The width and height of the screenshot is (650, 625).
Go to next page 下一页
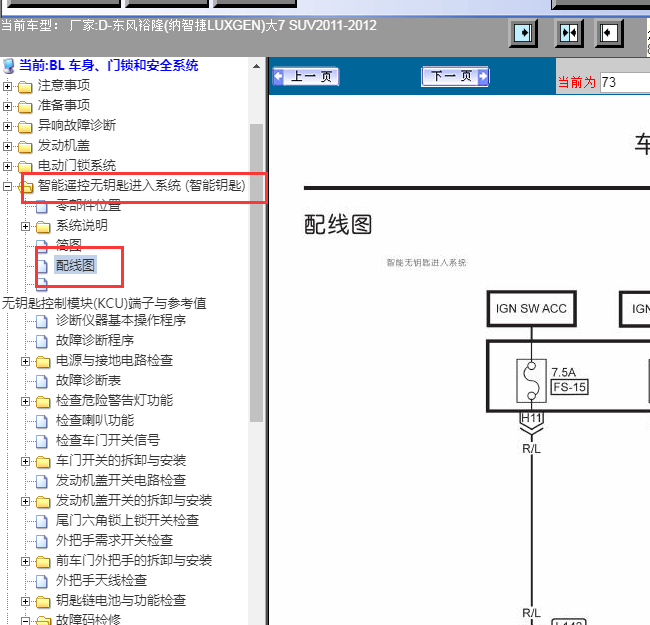455,76
